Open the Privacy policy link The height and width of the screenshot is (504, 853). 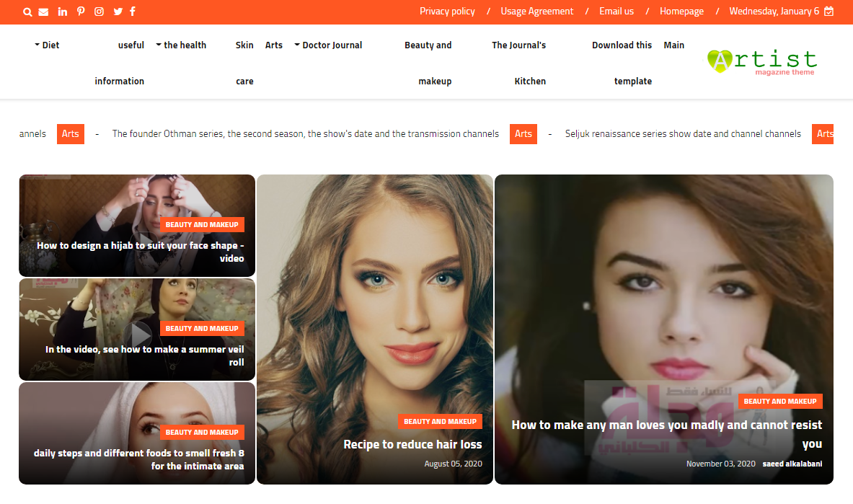click(447, 12)
